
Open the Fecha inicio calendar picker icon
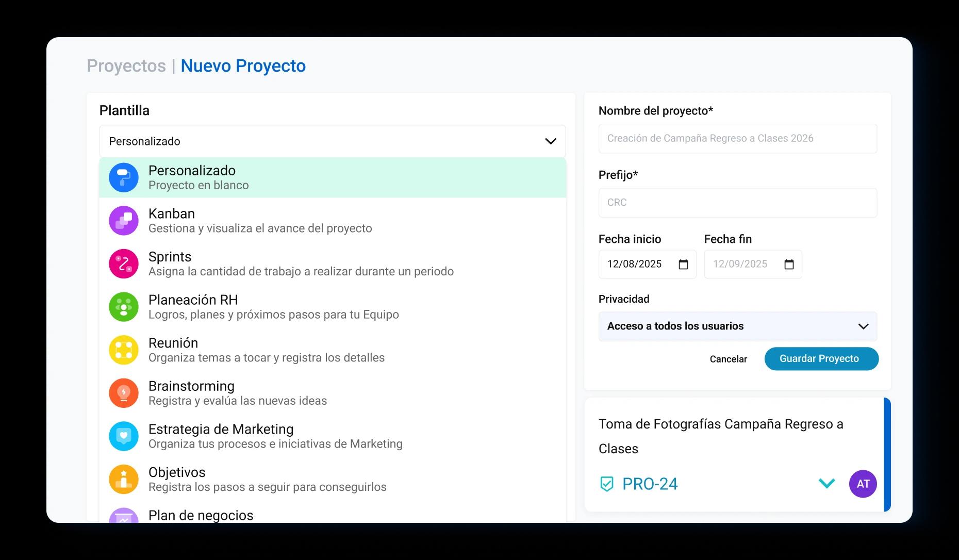click(683, 265)
